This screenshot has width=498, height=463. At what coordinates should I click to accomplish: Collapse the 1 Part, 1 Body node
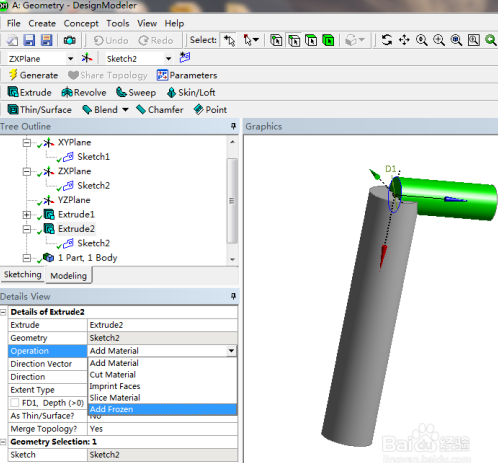point(27,258)
